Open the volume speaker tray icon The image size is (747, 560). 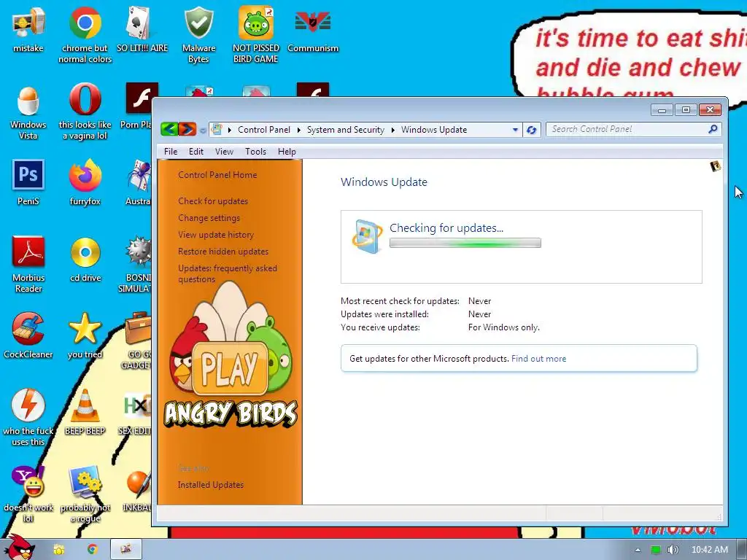[673, 550]
